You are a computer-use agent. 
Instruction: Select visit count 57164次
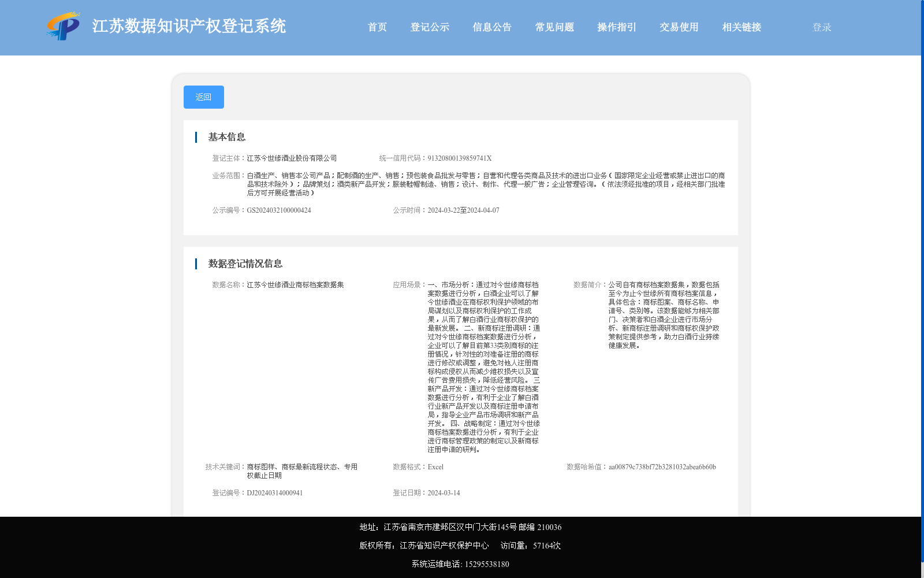547,546
